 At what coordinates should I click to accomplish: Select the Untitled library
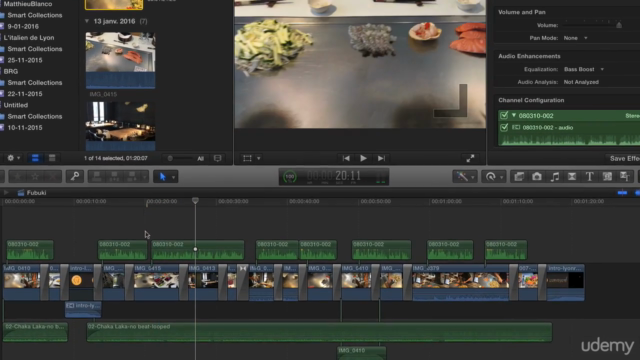click(16, 105)
